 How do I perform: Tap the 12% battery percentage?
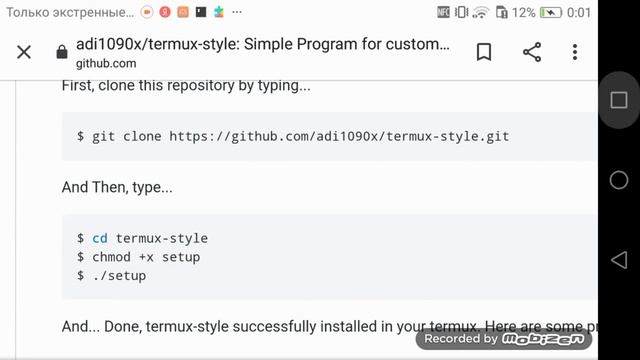(524, 13)
